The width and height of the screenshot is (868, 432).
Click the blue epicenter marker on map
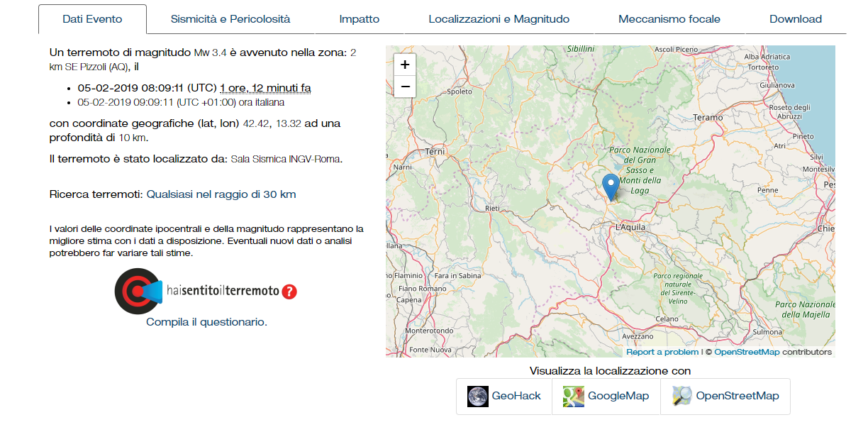611,187
